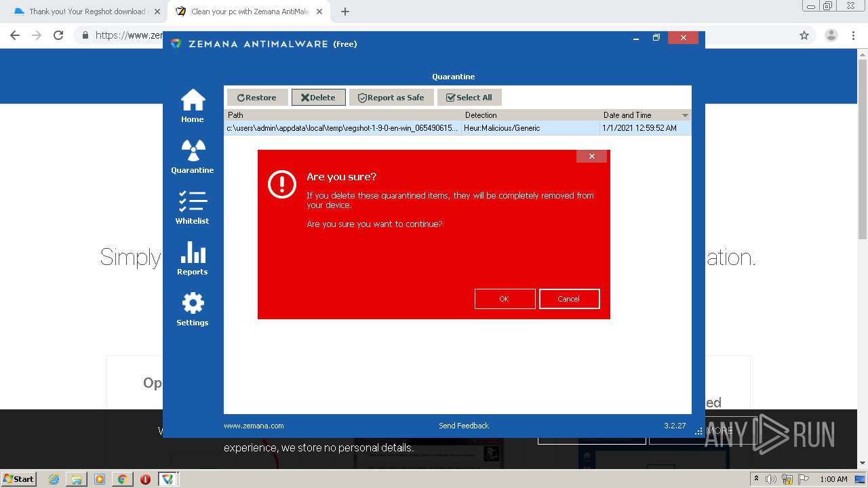Open the volume tray icon
This screenshot has width=868, height=488.
tap(770, 479)
